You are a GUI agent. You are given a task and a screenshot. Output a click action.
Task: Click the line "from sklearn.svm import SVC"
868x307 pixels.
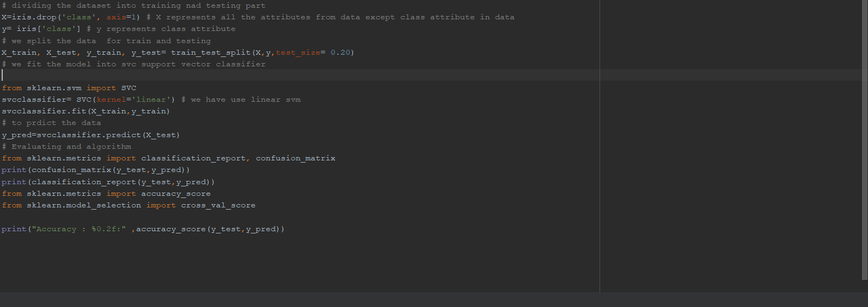69,88
